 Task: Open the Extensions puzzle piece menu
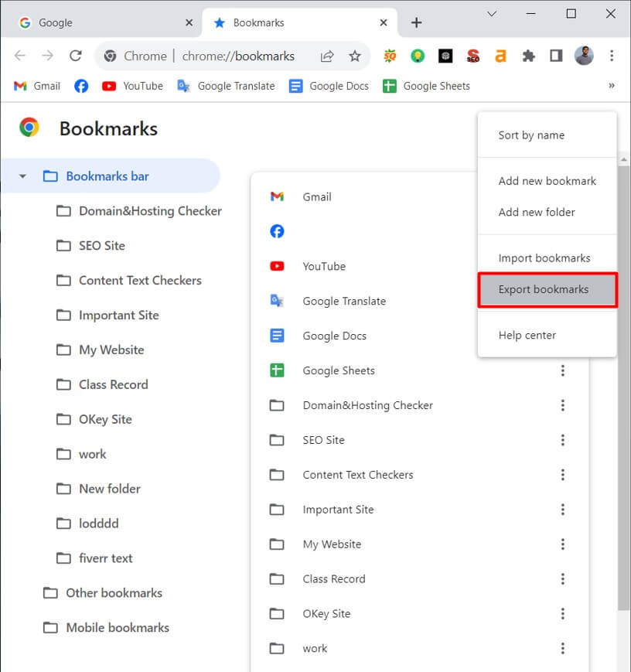tap(529, 56)
